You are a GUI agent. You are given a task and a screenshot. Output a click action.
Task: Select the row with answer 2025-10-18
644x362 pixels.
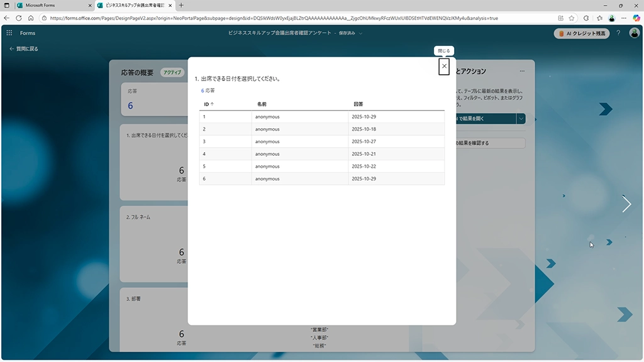tap(321, 129)
